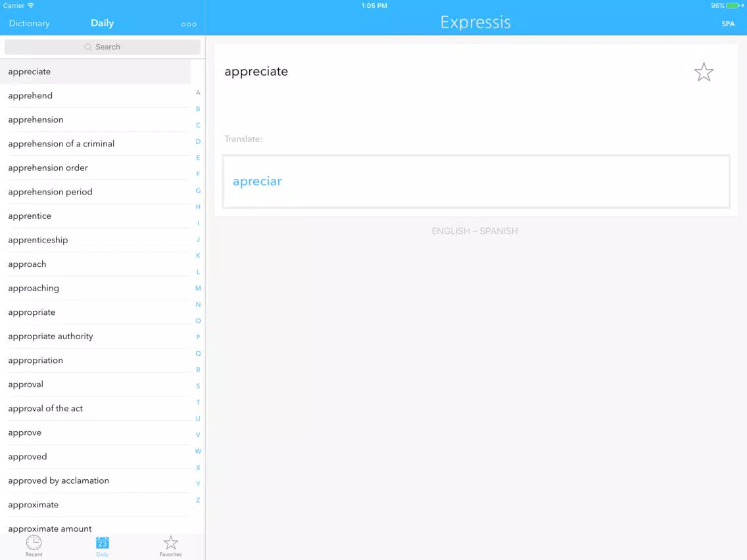Jump to letter W in index
Image resolution: width=747 pixels, height=560 pixels.
coord(198,451)
